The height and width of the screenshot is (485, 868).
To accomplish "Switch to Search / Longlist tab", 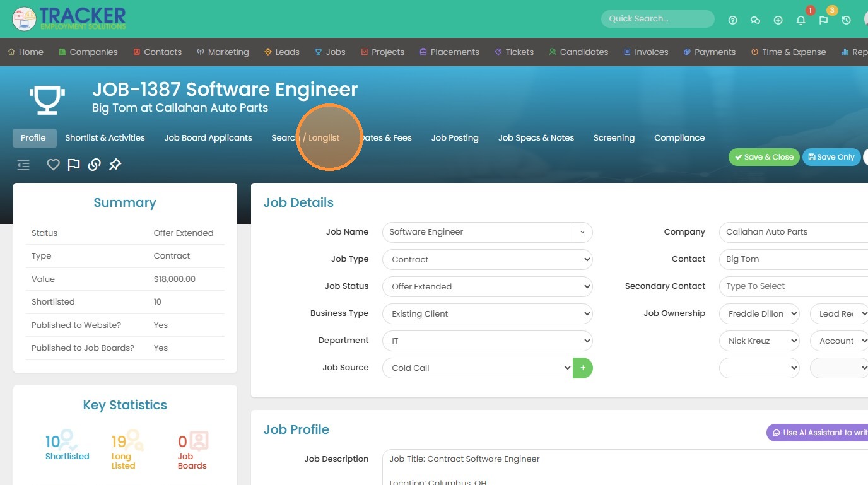I will pyautogui.click(x=305, y=137).
